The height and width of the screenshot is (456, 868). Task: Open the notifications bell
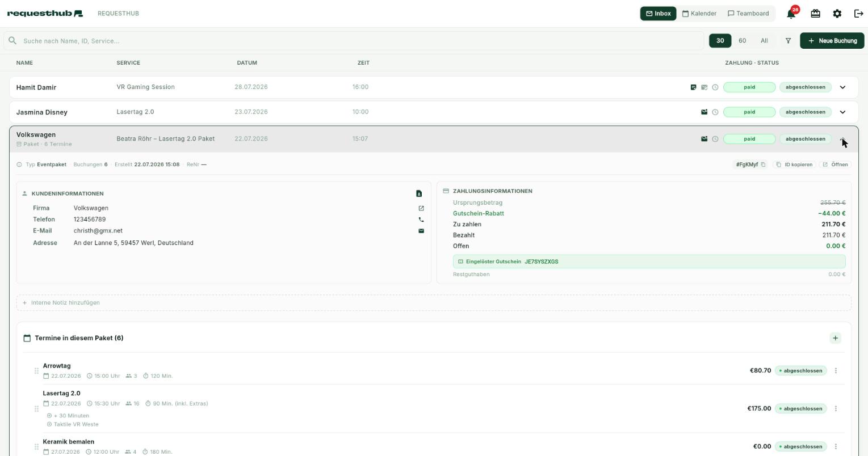[791, 14]
